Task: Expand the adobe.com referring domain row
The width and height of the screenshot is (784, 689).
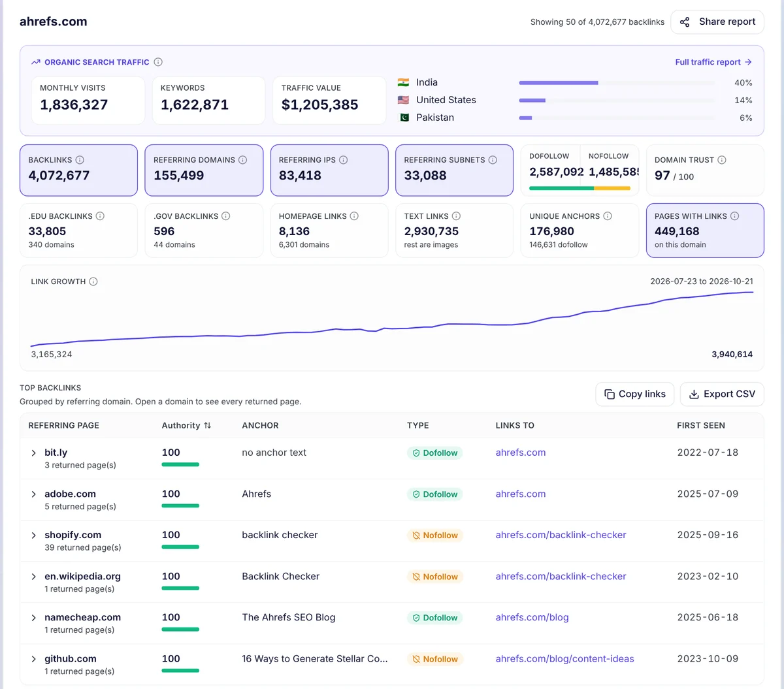Action: (x=34, y=494)
